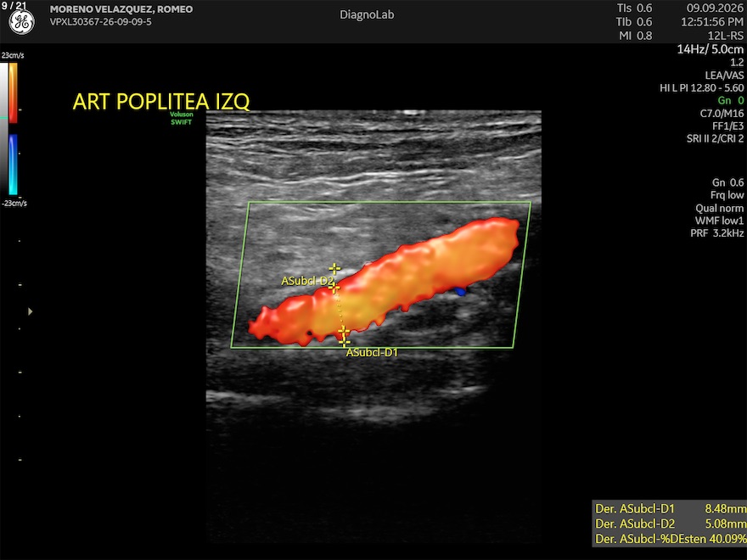
Task: Click the ASubcl-D1 measurement label
Action: pos(372,353)
